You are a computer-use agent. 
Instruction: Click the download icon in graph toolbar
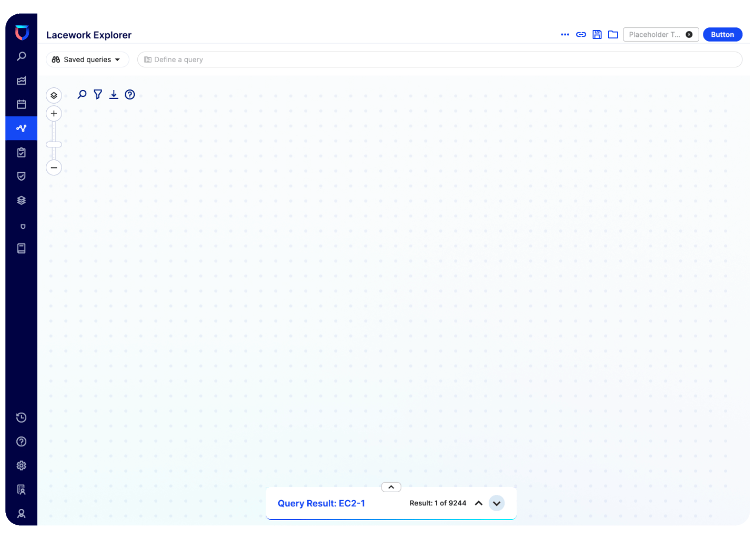114,95
